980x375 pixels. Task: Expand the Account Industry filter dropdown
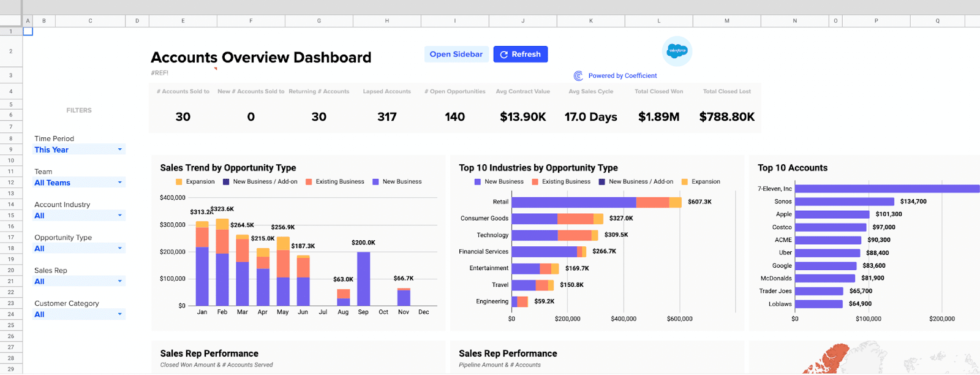coord(119,216)
